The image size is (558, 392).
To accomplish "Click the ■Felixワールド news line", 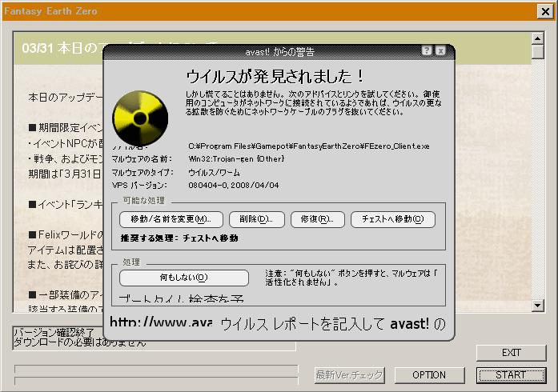I will click(x=66, y=234).
